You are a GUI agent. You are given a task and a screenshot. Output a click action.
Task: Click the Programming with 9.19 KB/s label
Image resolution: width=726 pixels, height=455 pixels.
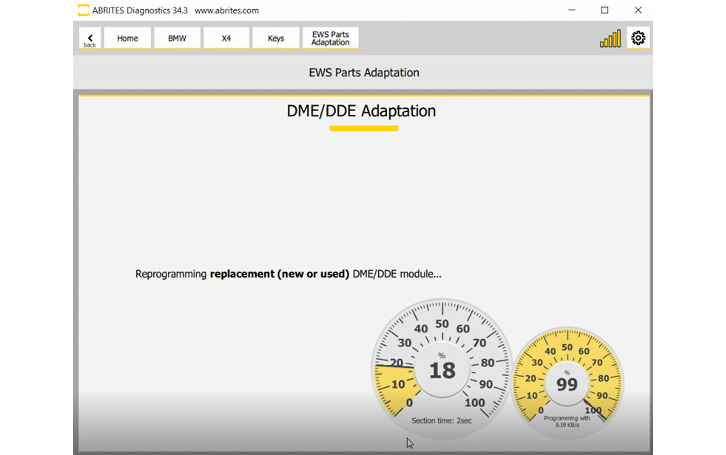(x=567, y=421)
